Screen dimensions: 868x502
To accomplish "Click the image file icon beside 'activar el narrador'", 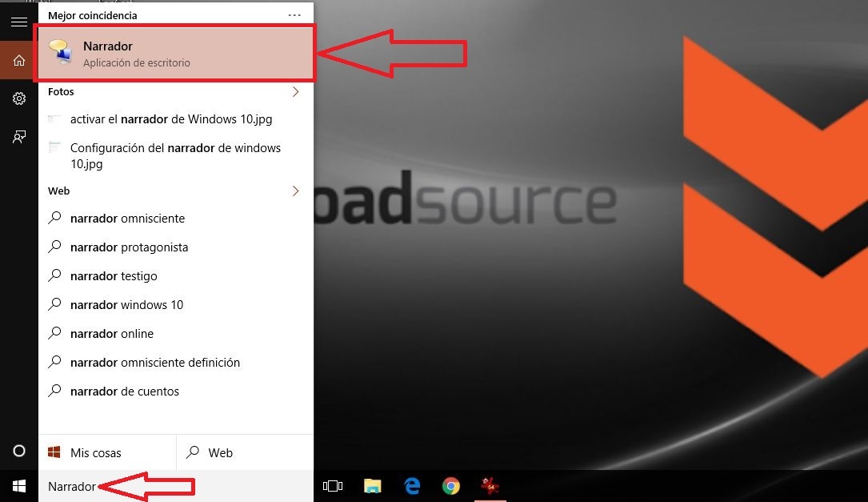I will [54, 118].
